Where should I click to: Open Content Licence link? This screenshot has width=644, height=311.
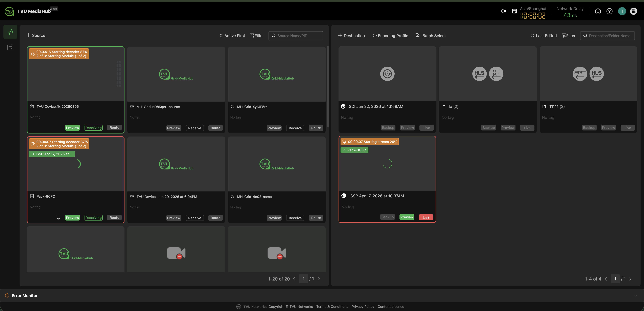[391, 307]
